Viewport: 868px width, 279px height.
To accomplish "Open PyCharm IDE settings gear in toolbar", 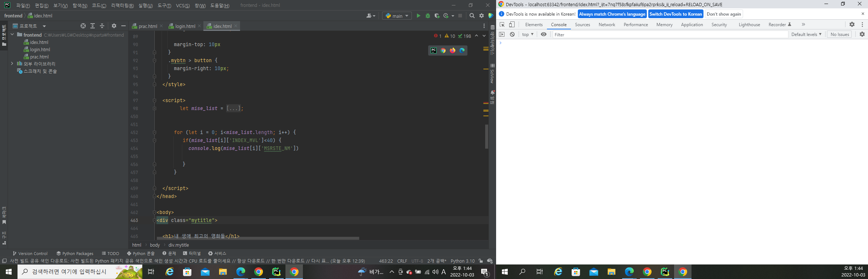I will coord(482,16).
